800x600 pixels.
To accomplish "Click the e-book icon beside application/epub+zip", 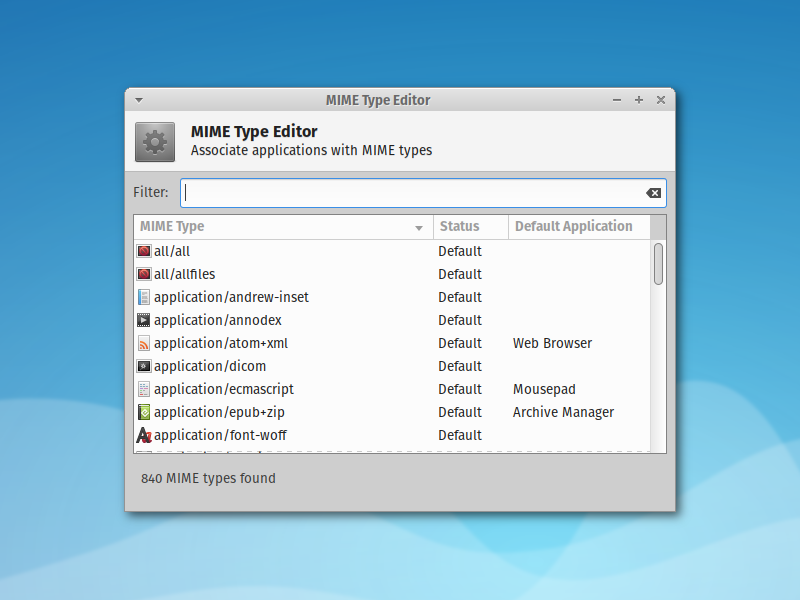I will coord(143,412).
